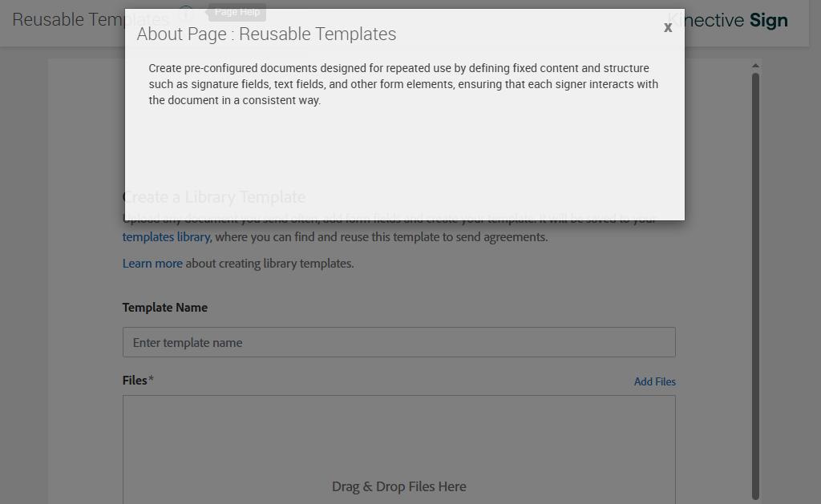
Task: Click the dialog's description paragraph
Action: pos(403,84)
